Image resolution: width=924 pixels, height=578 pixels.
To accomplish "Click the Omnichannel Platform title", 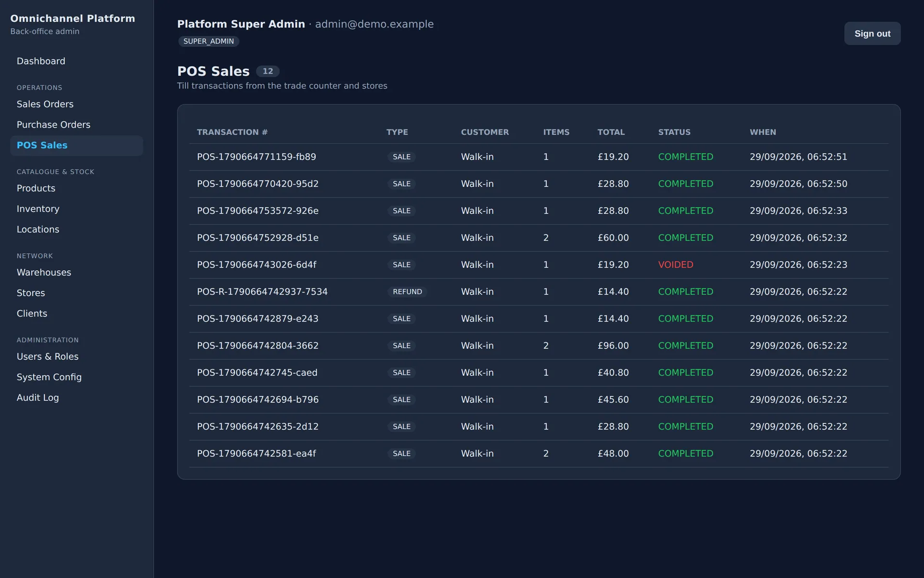I will coord(73,18).
